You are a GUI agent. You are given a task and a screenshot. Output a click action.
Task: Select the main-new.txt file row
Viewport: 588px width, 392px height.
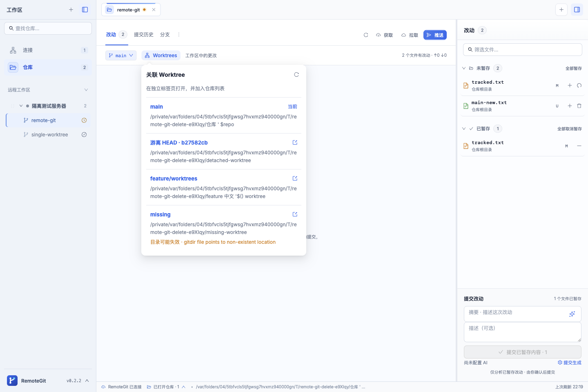coord(523,106)
